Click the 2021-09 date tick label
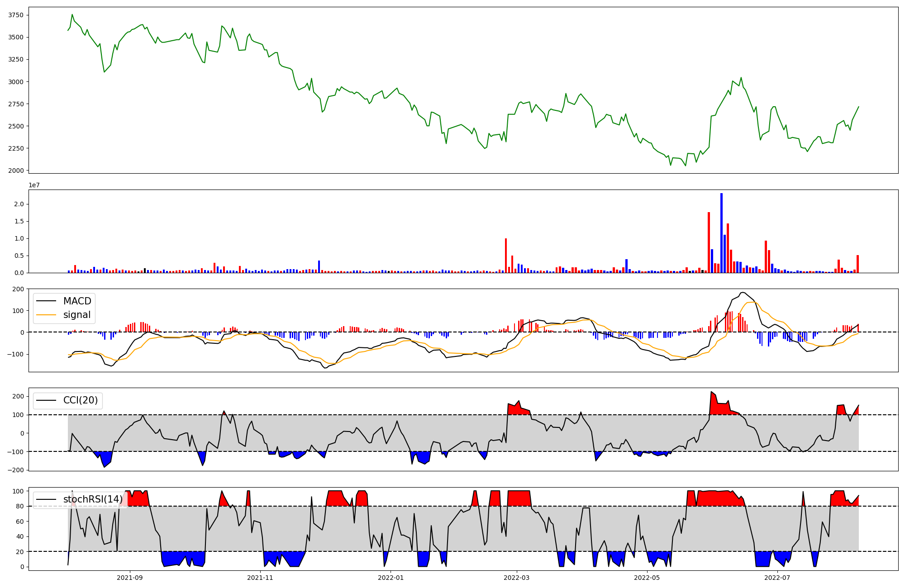This screenshot has height=588, width=905. click(x=130, y=578)
